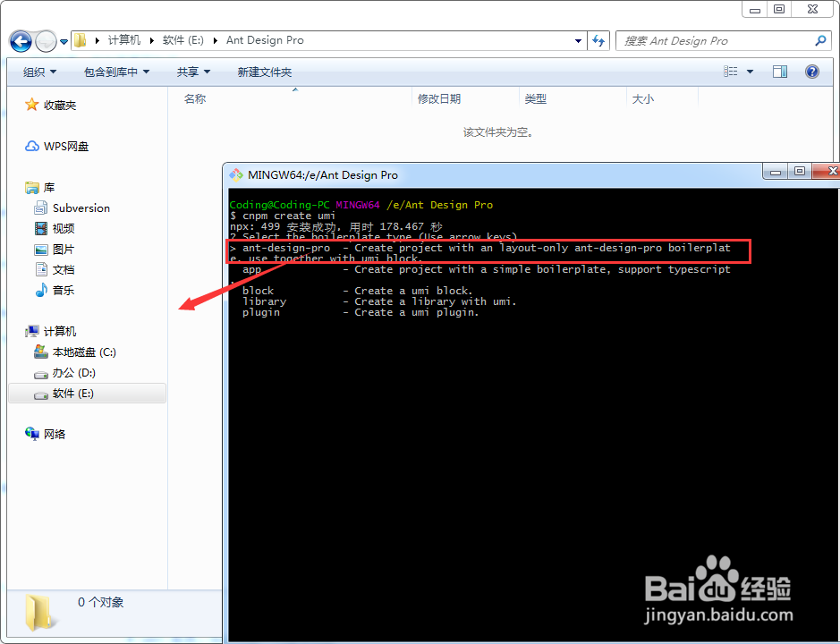Open 视频 library

coord(64,228)
